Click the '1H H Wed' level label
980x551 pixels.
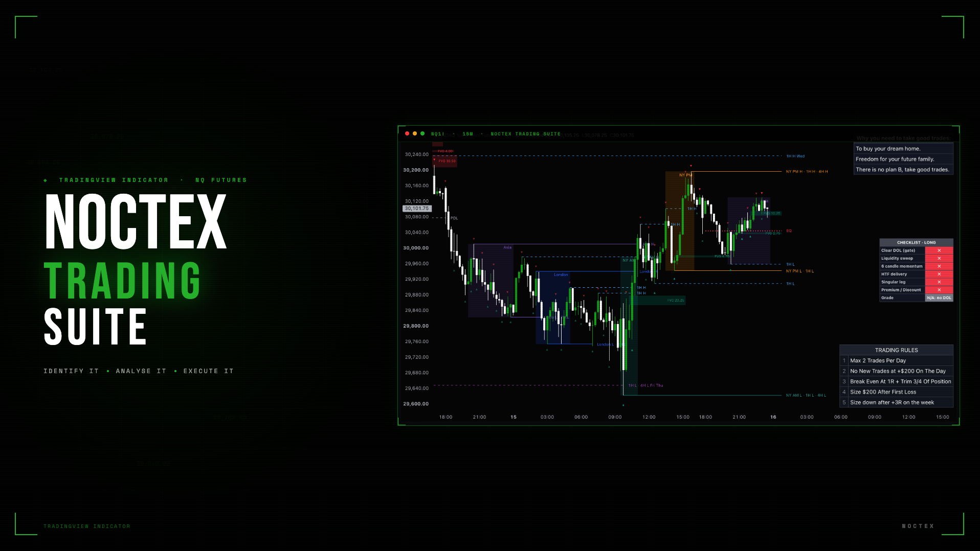coord(795,156)
